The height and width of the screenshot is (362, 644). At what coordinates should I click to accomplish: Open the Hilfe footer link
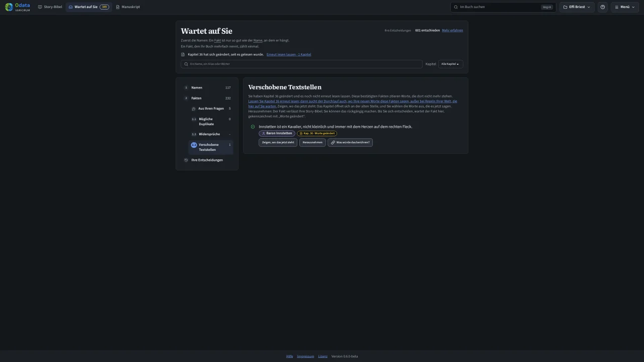(289, 356)
